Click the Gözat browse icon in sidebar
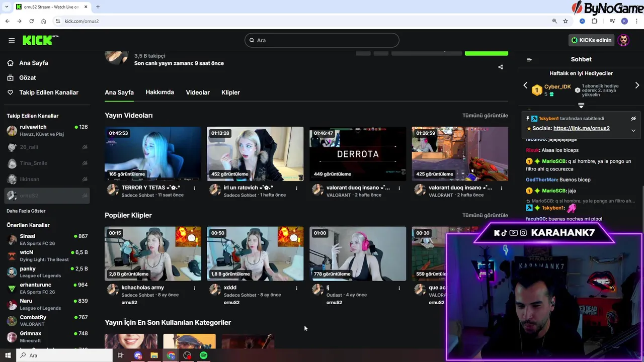The width and height of the screenshot is (644, 362). (x=10, y=77)
